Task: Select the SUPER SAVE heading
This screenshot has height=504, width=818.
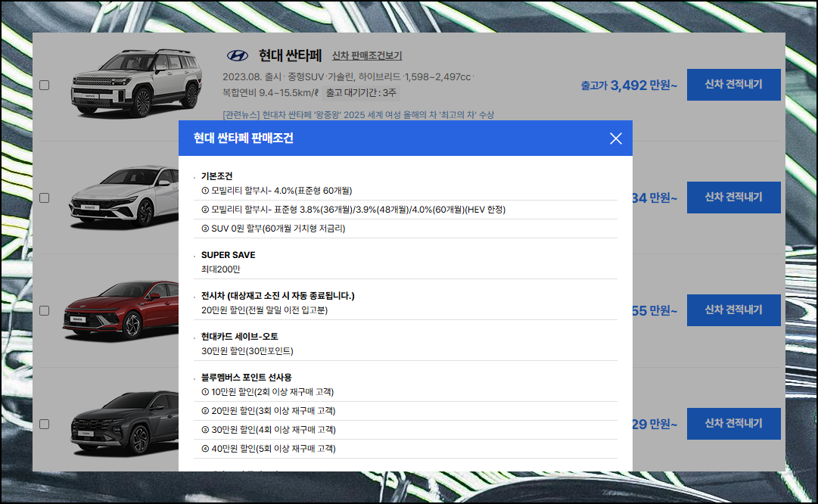Action: point(229,254)
